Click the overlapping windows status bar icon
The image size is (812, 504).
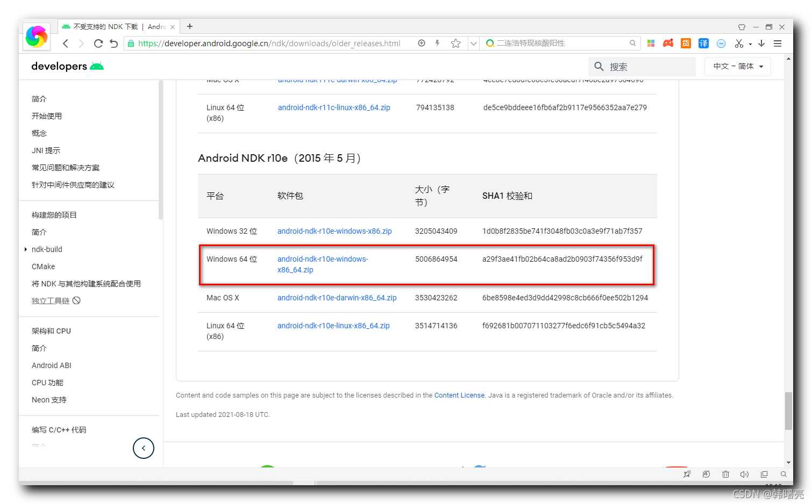click(764, 474)
